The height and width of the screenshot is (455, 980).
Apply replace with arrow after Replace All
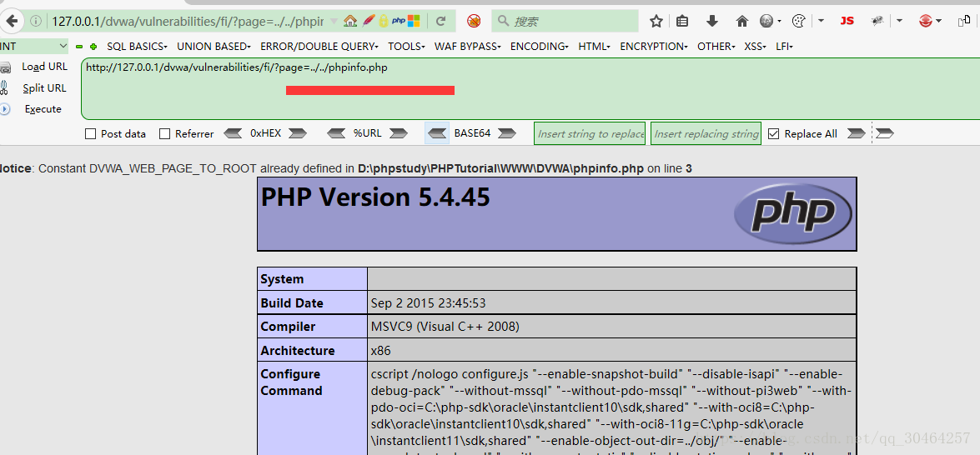(x=857, y=133)
